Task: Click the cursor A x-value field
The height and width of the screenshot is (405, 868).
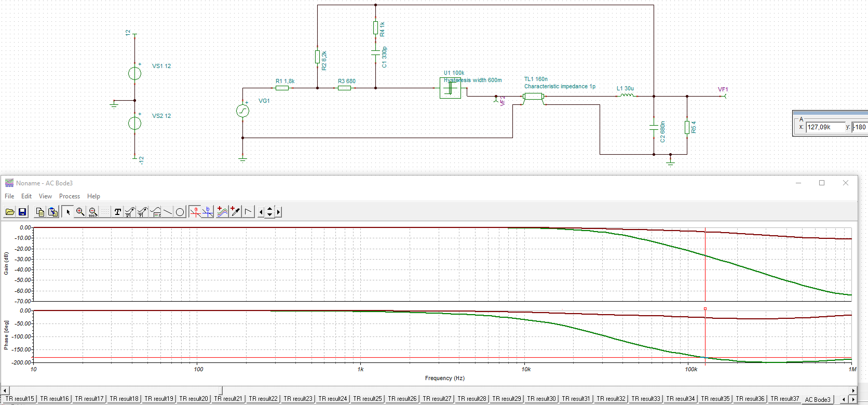Action: tap(825, 127)
